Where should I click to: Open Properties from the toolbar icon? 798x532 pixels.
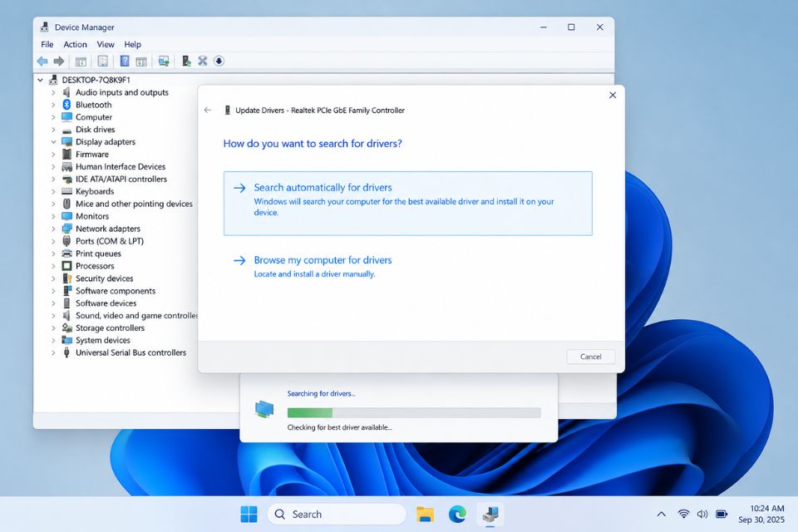[x=102, y=61]
